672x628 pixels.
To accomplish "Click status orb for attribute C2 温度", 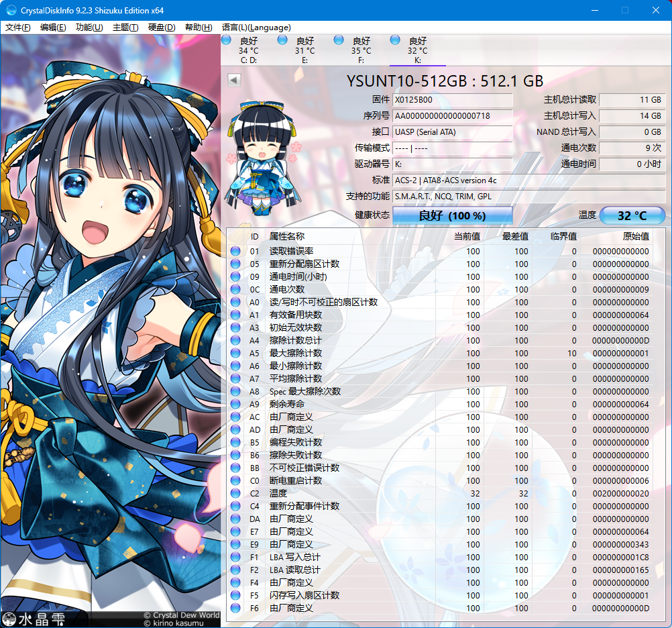I will [x=235, y=494].
